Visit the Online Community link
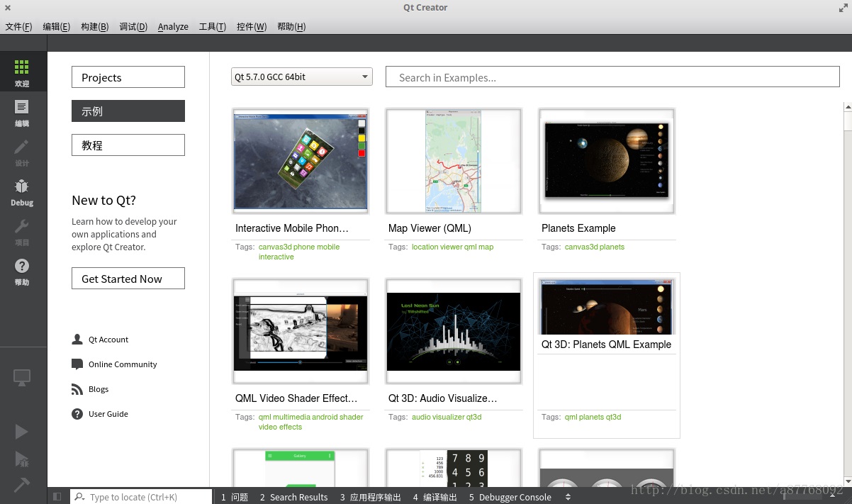 [123, 364]
